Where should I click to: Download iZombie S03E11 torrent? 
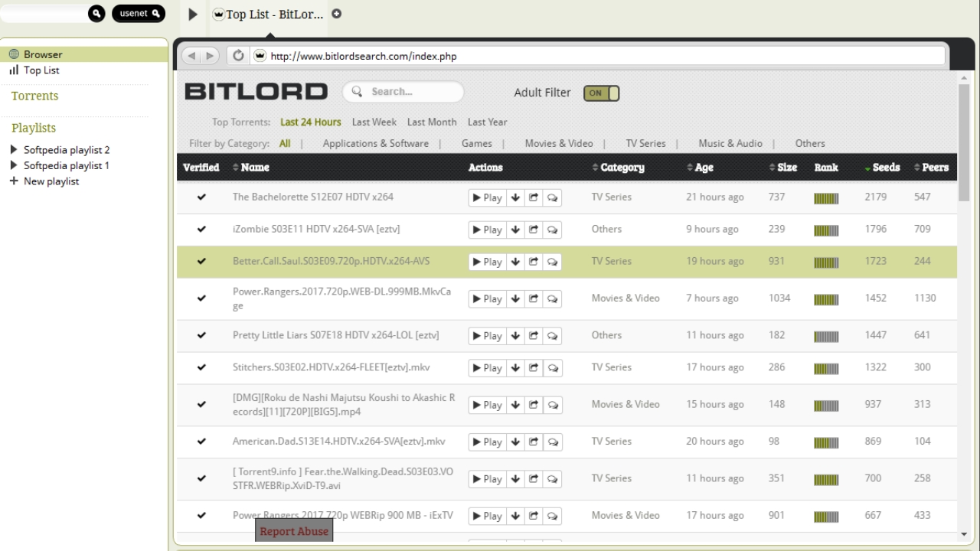(515, 230)
